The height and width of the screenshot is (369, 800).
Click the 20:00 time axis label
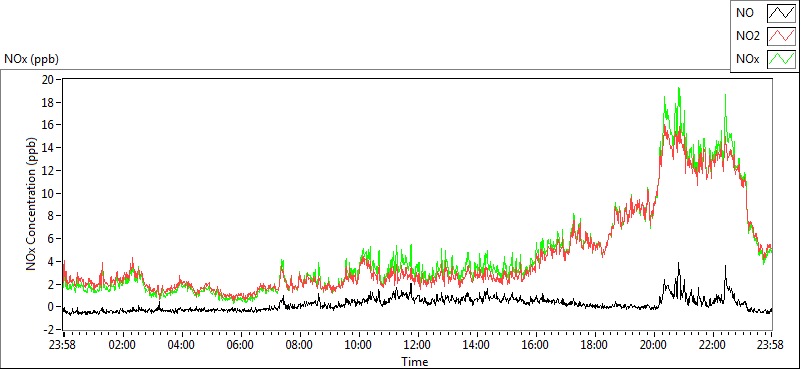654,344
